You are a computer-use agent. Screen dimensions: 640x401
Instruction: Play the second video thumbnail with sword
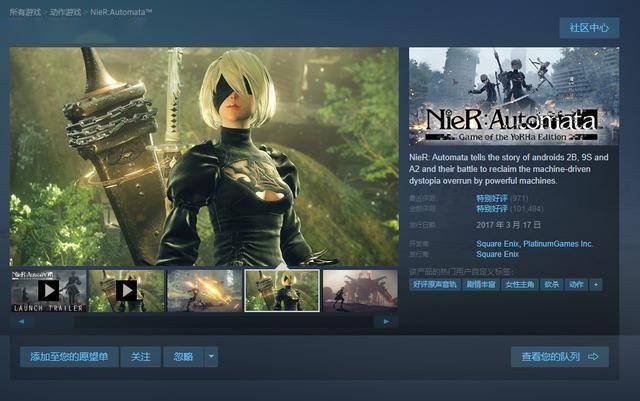[127, 291]
